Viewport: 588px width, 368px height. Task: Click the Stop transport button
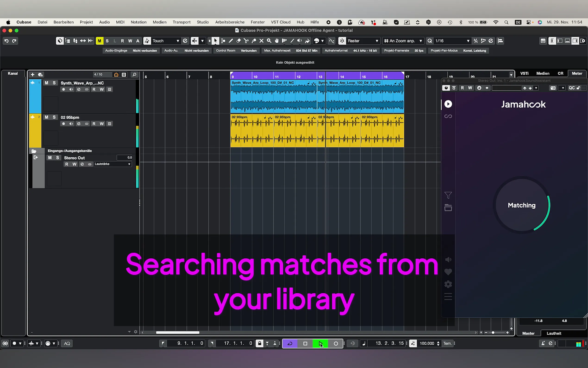point(305,344)
